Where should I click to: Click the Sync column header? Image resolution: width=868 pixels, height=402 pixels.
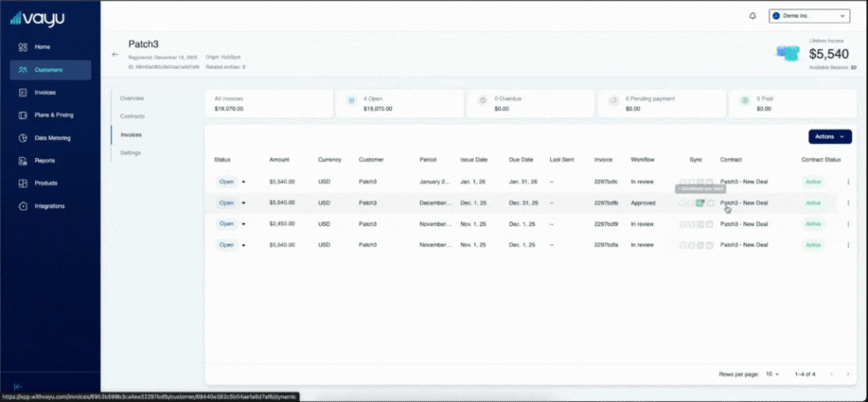pos(696,160)
